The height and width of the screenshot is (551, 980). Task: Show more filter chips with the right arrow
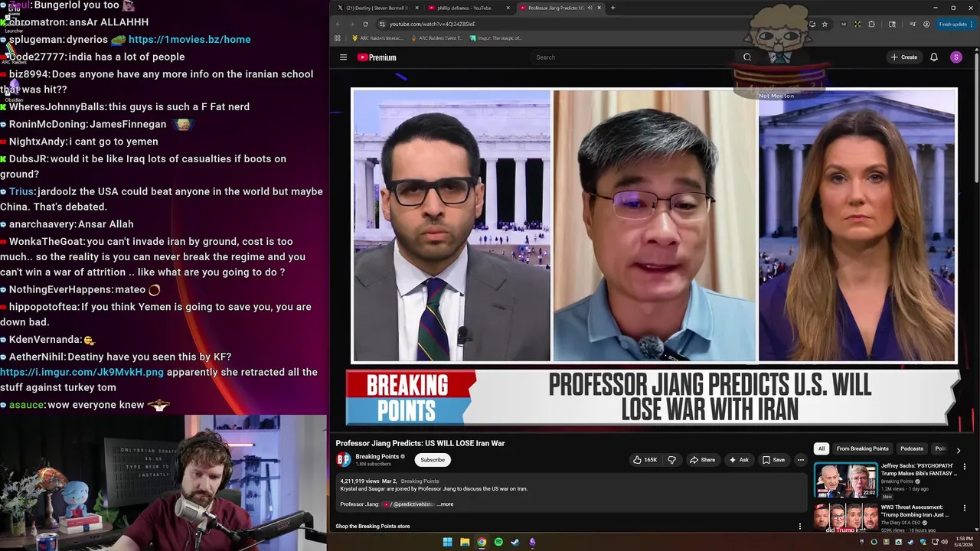tap(958, 450)
